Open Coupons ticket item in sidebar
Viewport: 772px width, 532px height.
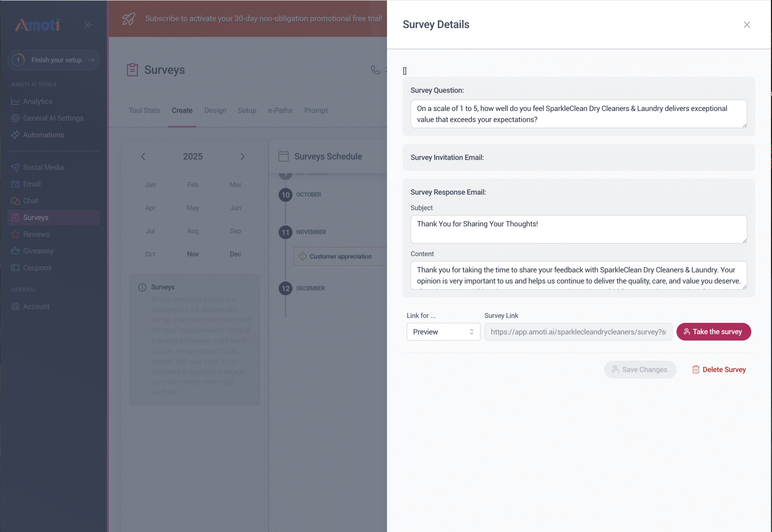[37, 268]
